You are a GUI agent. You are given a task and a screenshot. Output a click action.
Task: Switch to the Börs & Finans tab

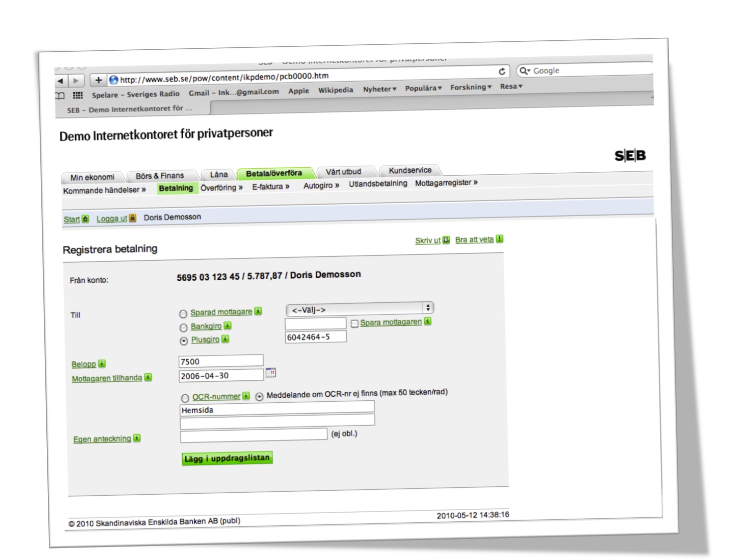point(160,176)
